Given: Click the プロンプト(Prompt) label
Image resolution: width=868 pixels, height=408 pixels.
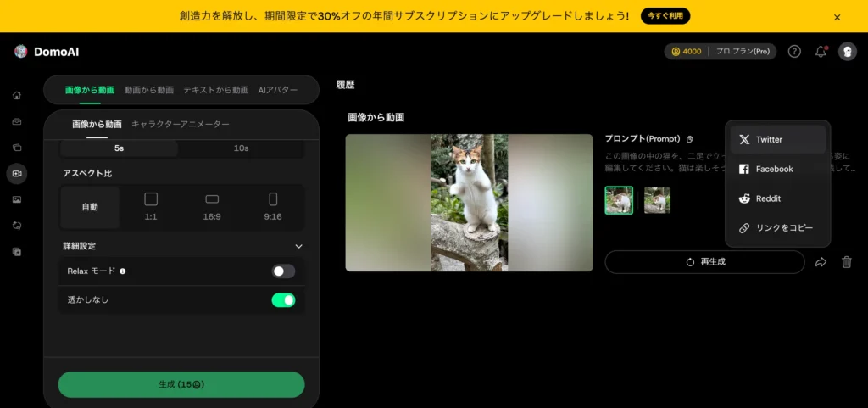Looking at the screenshot, I should 643,139.
